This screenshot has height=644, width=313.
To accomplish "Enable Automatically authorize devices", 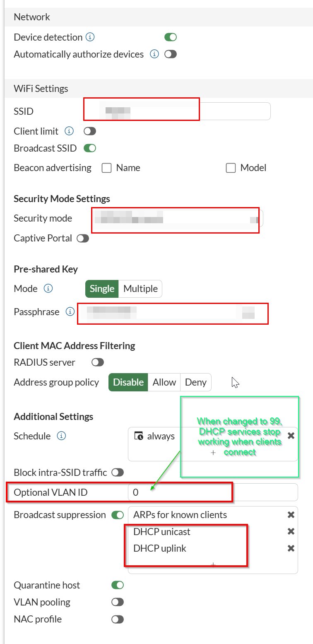I will tap(171, 54).
